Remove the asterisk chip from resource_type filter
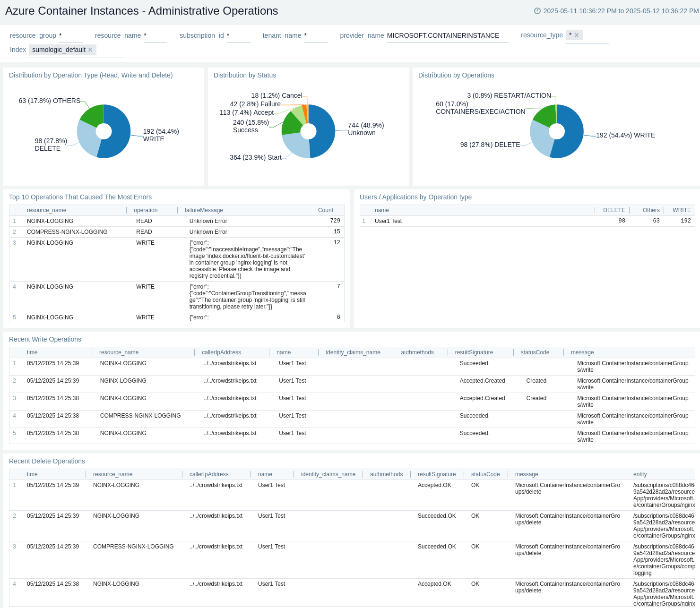The image size is (700, 608). pyautogui.click(x=577, y=35)
